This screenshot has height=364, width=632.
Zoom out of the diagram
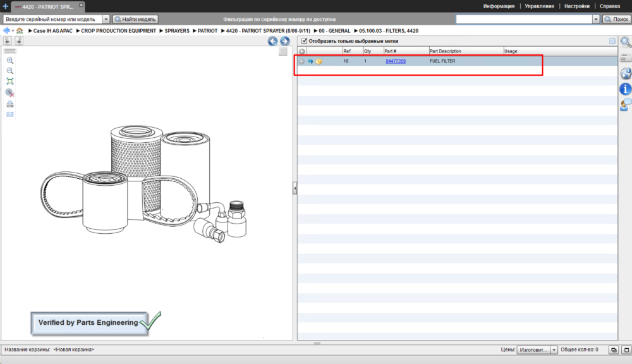[10, 71]
